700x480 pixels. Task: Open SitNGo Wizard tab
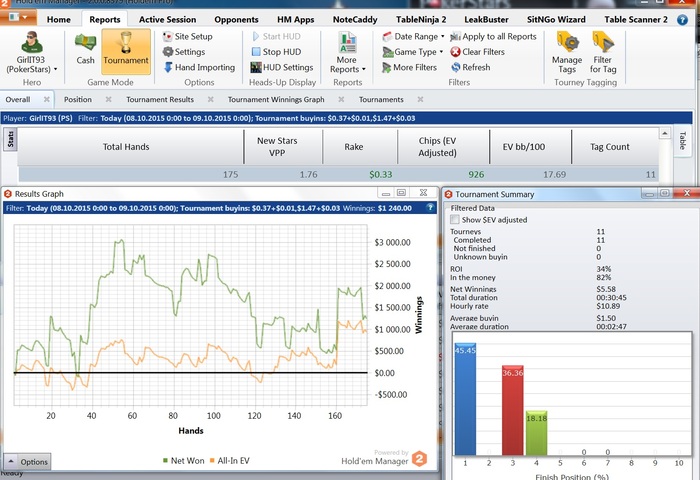(x=556, y=20)
